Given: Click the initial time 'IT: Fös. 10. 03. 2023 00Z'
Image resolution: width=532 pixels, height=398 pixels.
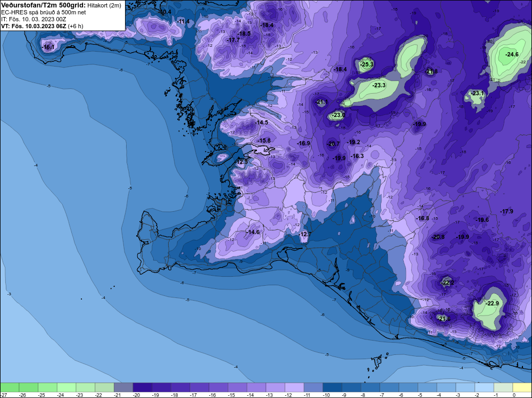Looking at the screenshot, I should 34,19.
